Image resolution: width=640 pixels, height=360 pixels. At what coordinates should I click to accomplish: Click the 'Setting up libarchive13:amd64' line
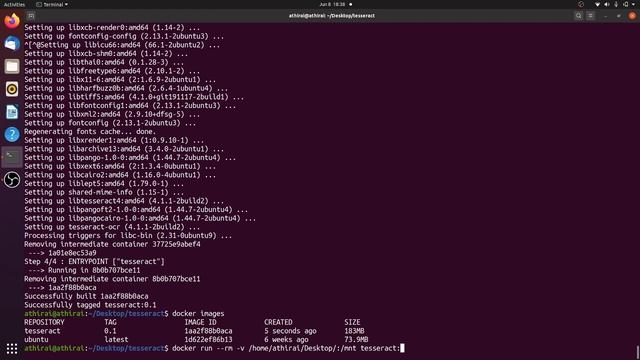tap(124, 149)
